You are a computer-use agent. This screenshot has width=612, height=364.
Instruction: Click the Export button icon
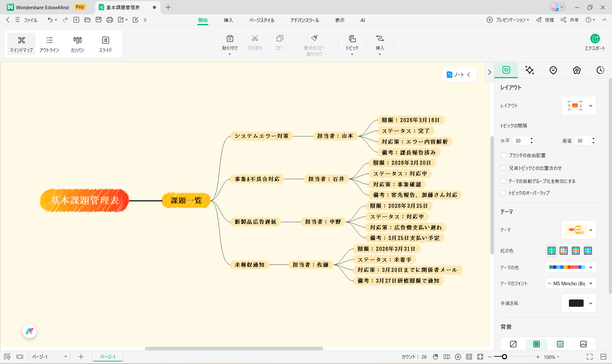[595, 39]
